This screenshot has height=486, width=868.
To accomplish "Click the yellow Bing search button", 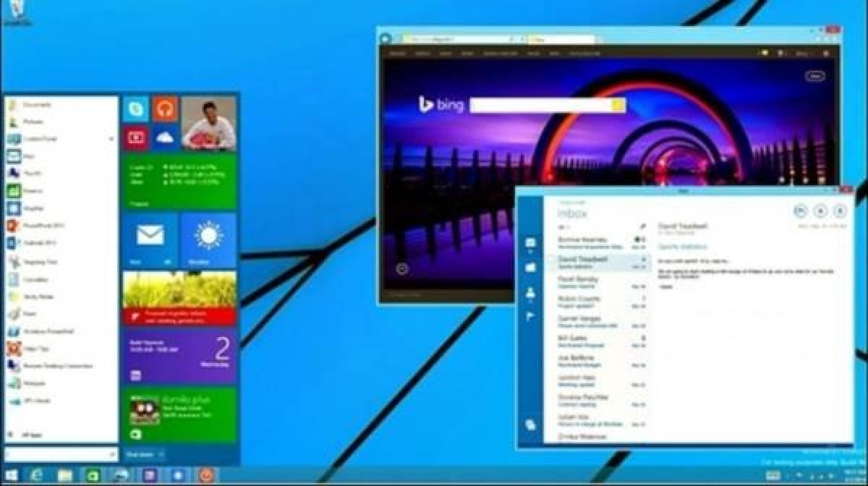I will tap(618, 106).
